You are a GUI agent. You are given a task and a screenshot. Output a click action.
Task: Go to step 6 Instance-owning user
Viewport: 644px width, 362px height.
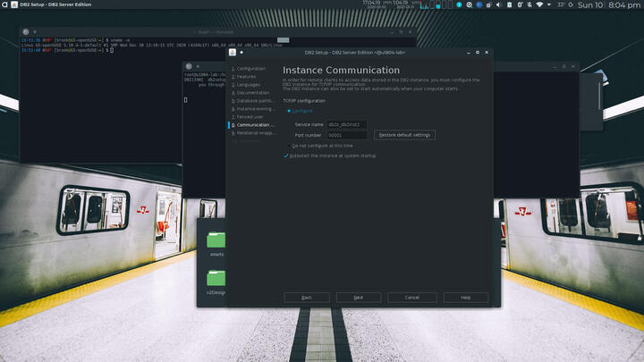253,109
